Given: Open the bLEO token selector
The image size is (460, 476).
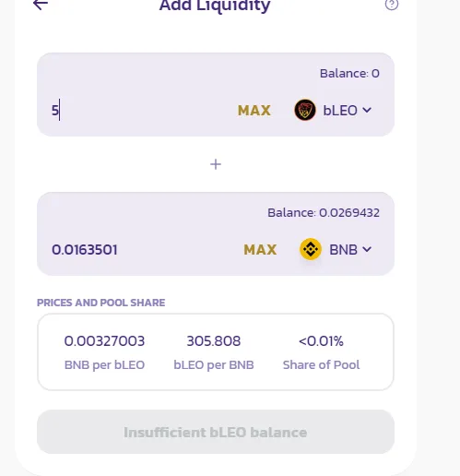Looking at the screenshot, I should [333, 110].
